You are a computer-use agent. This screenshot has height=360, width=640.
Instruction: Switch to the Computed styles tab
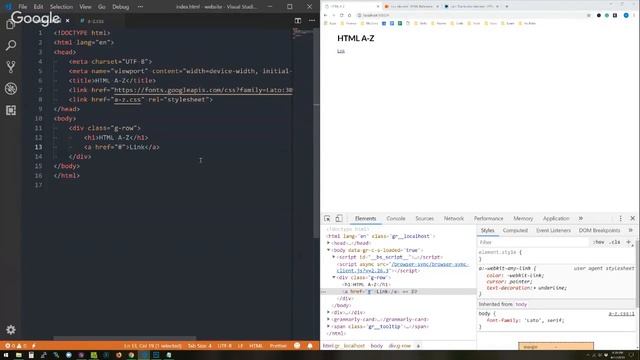click(x=515, y=231)
